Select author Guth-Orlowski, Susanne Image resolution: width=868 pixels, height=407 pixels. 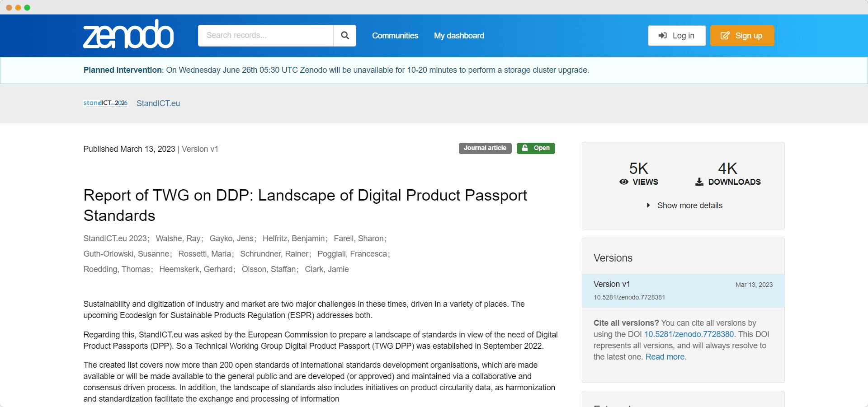pos(126,254)
